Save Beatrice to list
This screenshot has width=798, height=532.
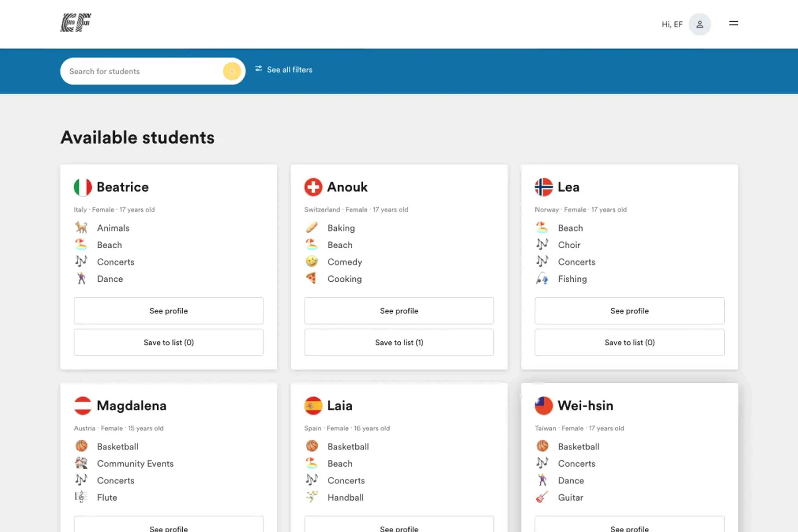coord(168,342)
